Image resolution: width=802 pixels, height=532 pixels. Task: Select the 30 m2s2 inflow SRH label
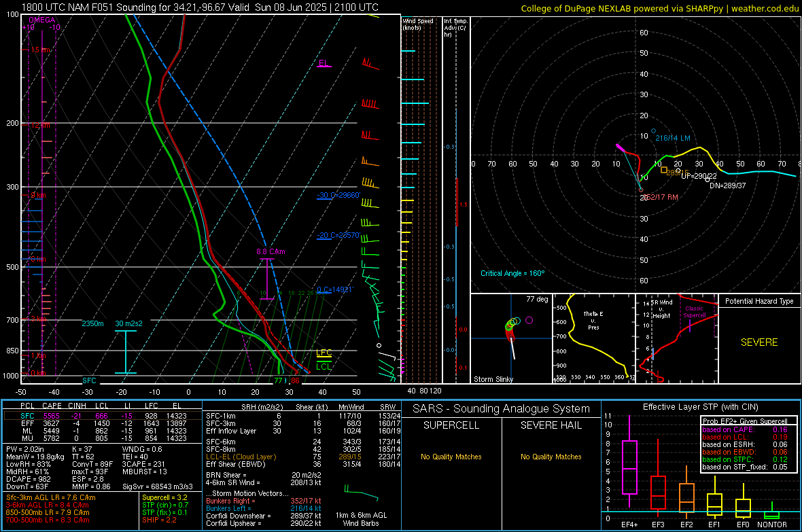[x=129, y=323]
